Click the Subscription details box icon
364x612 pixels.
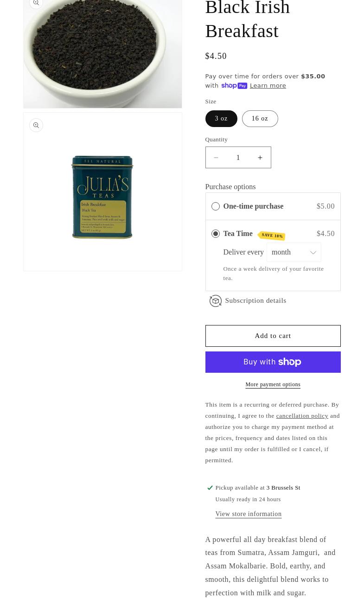click(x=215, y=301)
